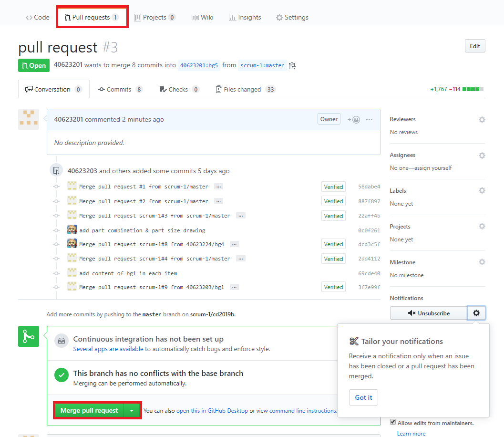
Task: Open commit hash 58dabe4
Action: coord(369,187)
